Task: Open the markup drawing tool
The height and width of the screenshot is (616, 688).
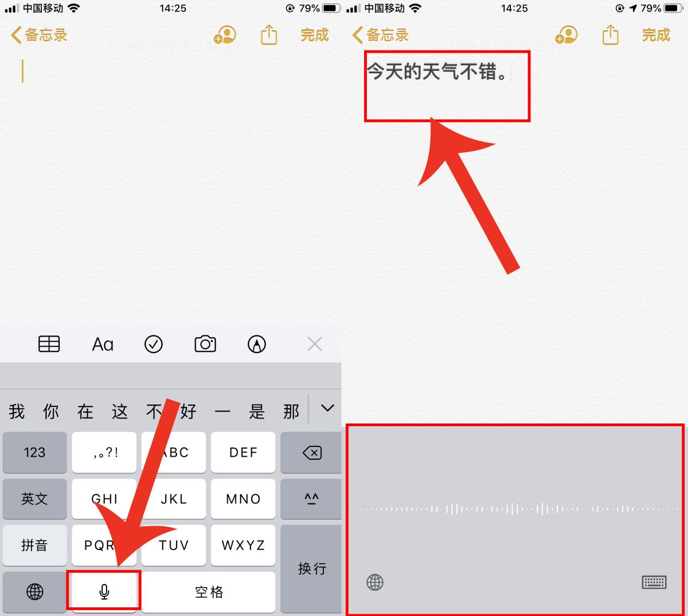Action: 257,344
